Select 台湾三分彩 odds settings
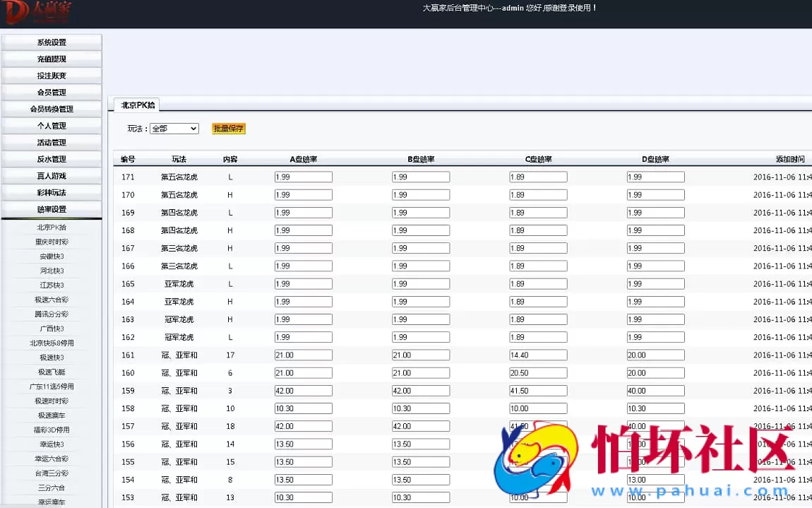Screen dimensions: 812x508 coord(51,473)
